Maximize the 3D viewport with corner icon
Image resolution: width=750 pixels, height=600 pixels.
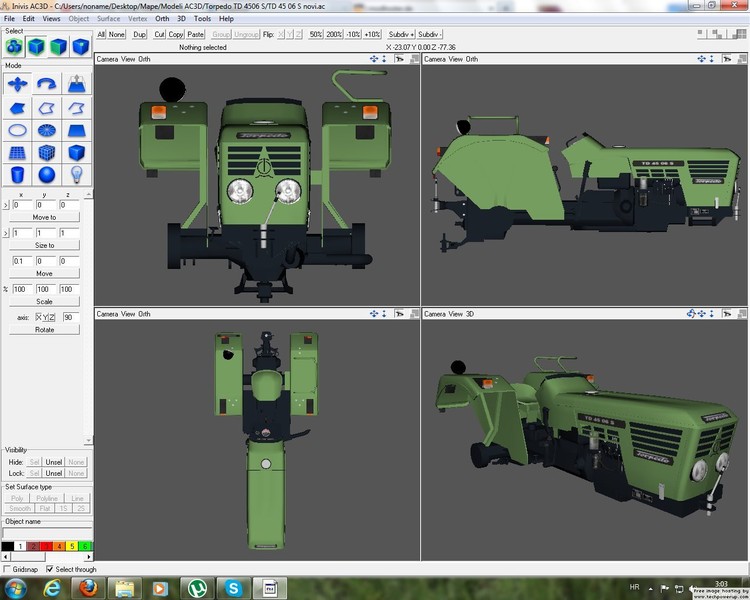[742, 314]
